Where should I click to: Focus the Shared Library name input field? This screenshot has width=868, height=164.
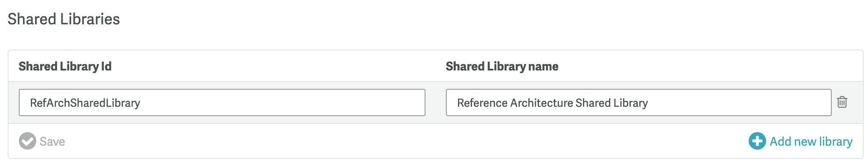pos(638,102)
